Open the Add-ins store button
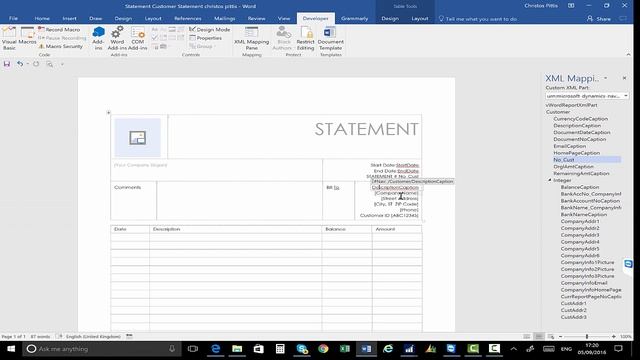The height and width of the screenshot is (360, 640). (98, 38)
